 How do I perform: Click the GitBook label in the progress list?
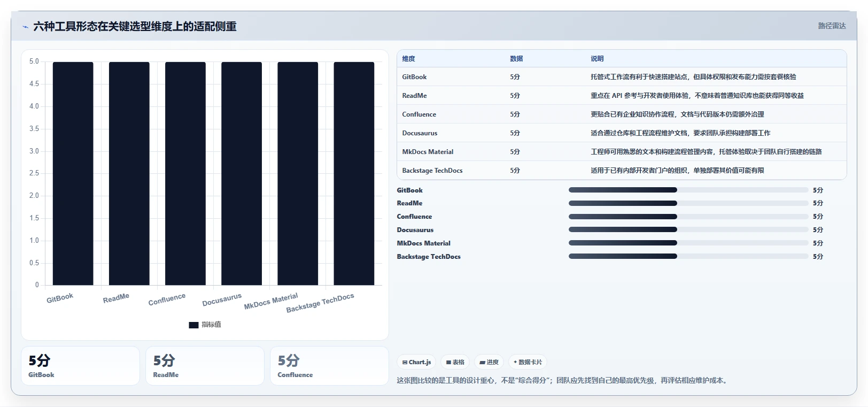[x=409, y=190]
